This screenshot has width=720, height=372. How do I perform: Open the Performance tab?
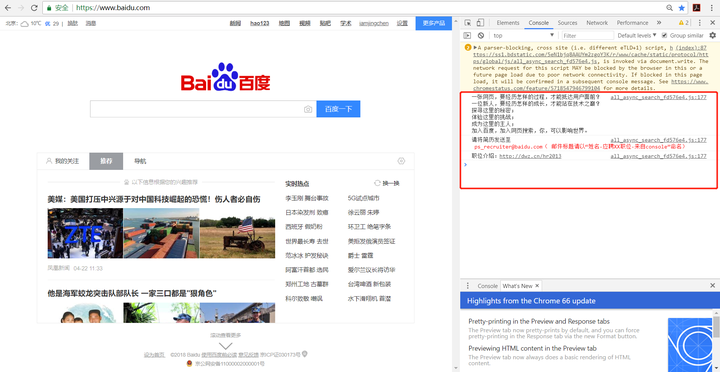click(632, 23)
